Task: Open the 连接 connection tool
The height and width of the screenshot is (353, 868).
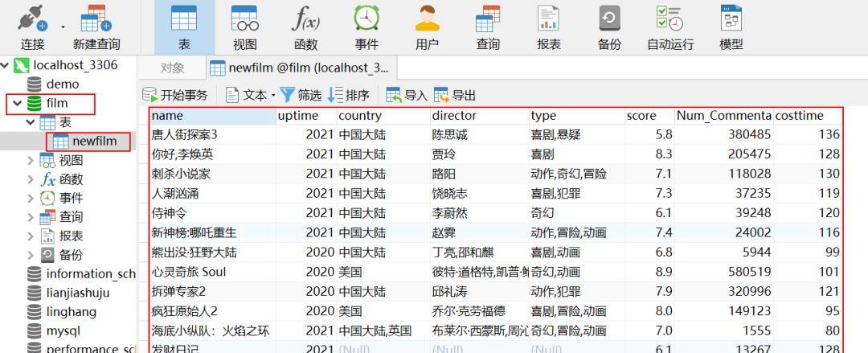Action: click(33, 27)
